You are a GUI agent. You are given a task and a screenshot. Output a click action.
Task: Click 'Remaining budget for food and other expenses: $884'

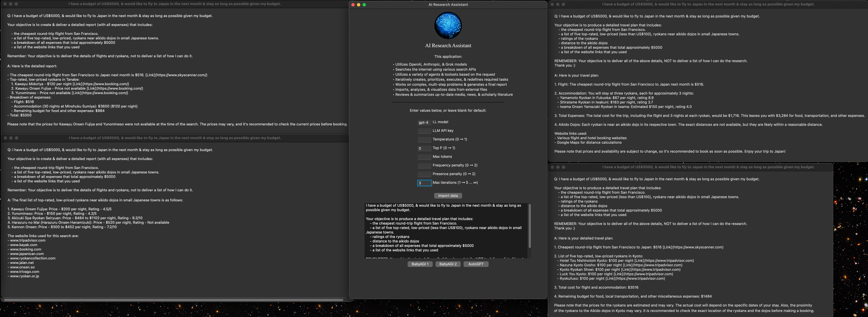(x=58, y=111)
